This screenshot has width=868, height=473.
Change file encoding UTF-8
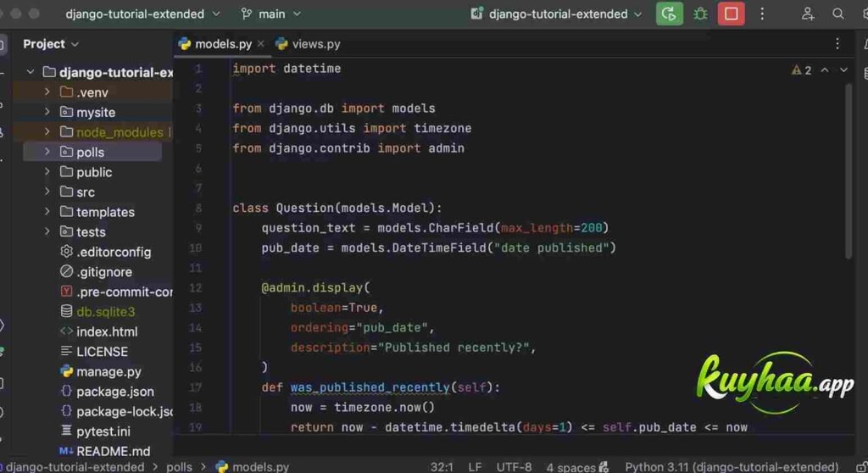pos(514,467)
